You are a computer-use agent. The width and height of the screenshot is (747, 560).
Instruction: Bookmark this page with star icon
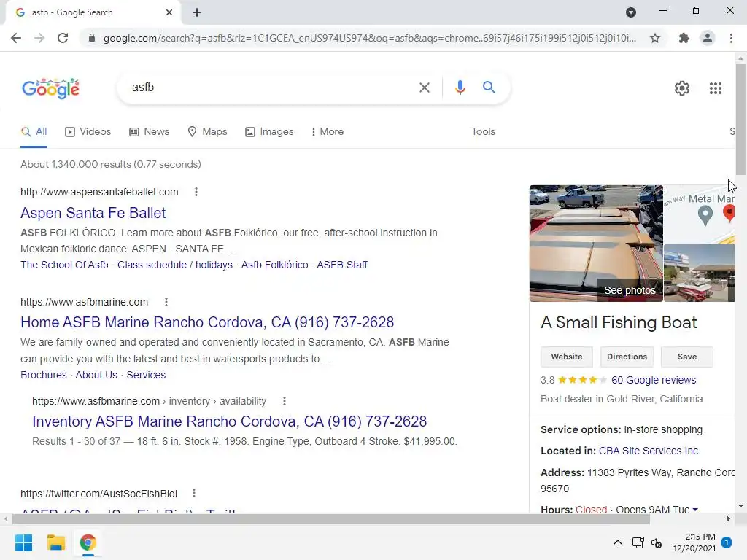pos(655,38)
